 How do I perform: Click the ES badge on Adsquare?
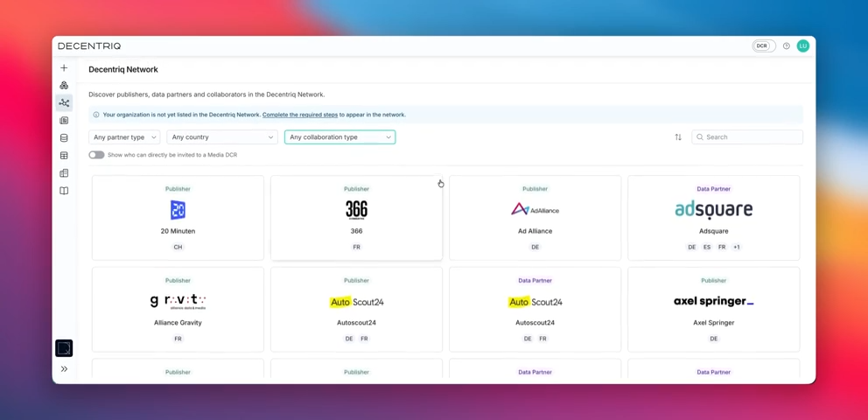coord(707,248)
